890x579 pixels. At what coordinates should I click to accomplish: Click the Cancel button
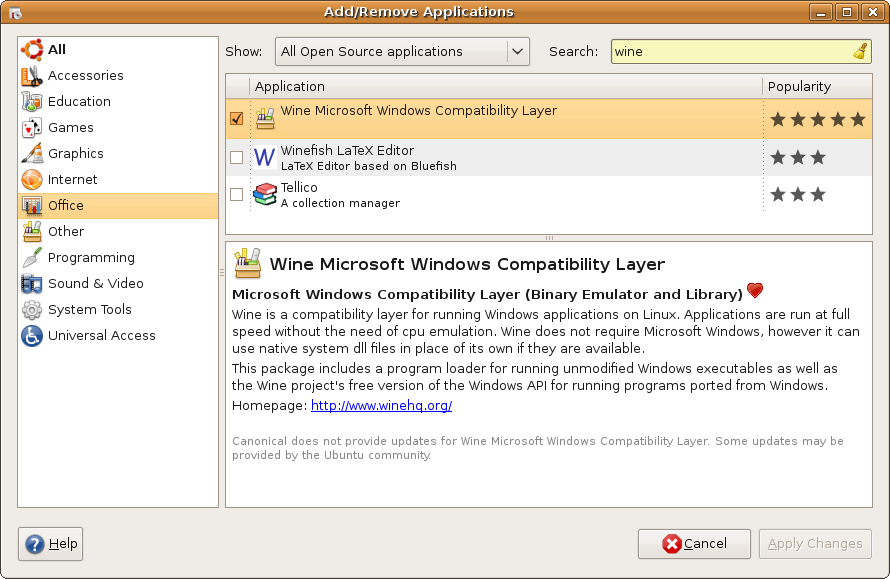(x=694, y=544)
